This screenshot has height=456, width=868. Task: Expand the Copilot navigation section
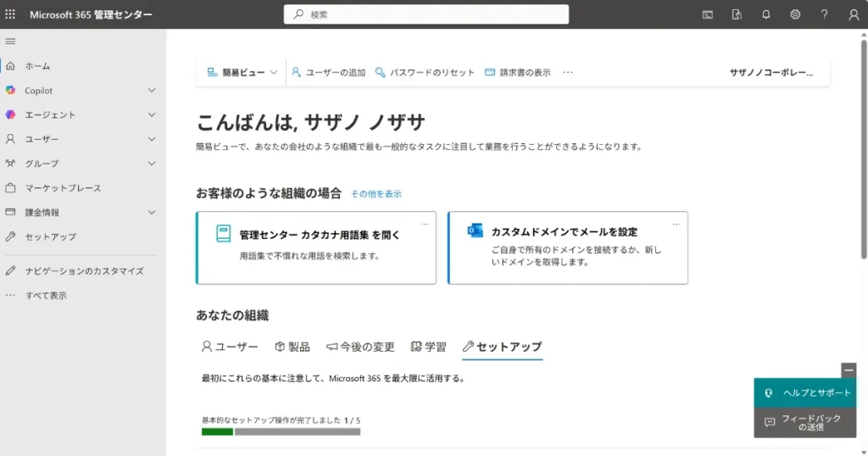click(x=152, y=91)
